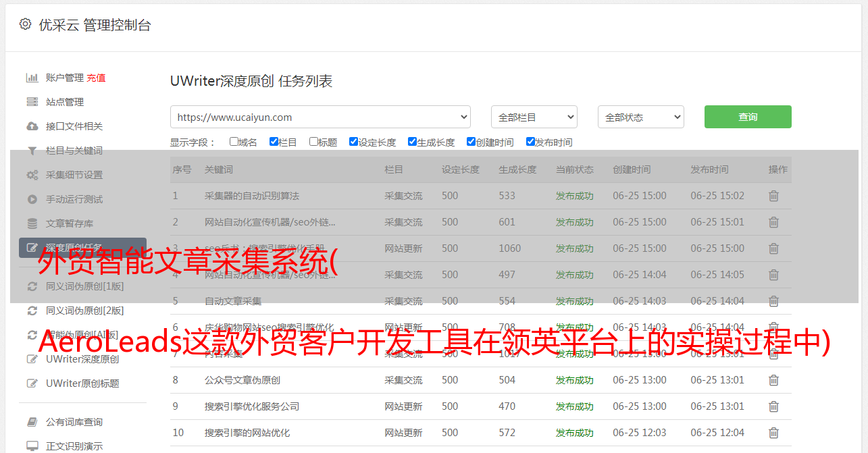Delete the 自动文章采集 task
Image resolution: width=868 pixels, height=453 pixels.
coord(773,301)
